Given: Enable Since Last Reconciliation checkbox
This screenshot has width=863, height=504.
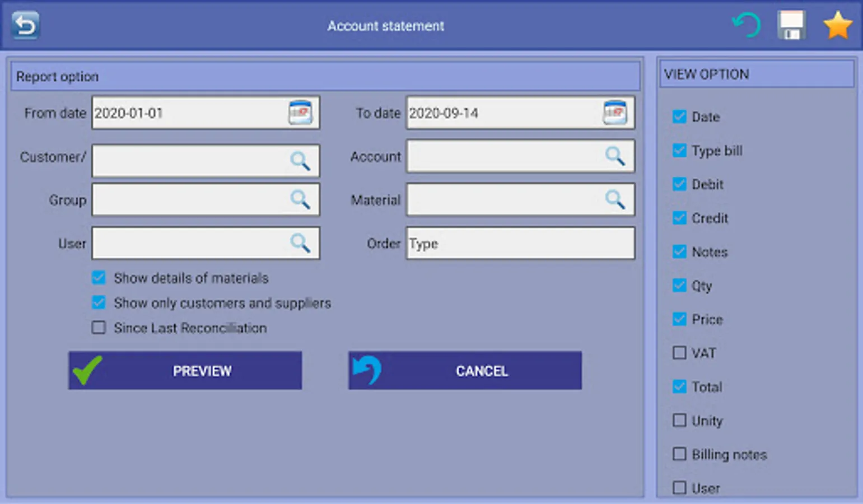Looking at the screenshot, I should pyautogui.click(x=99, y=327).
